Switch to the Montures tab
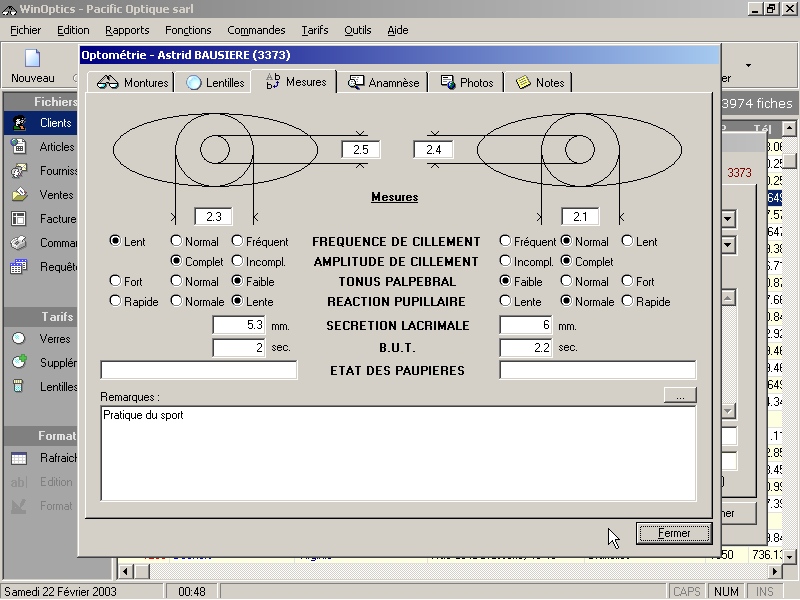The width and height of the screenshot is (800, 600). pos(133,83)
